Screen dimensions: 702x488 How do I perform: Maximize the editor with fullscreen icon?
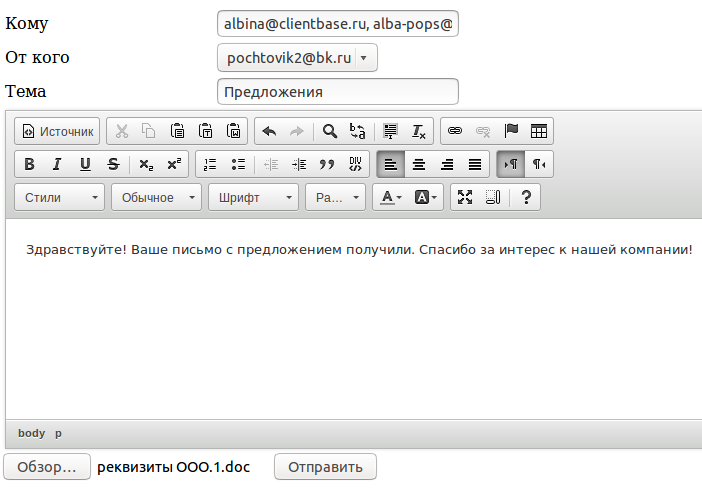464,197
